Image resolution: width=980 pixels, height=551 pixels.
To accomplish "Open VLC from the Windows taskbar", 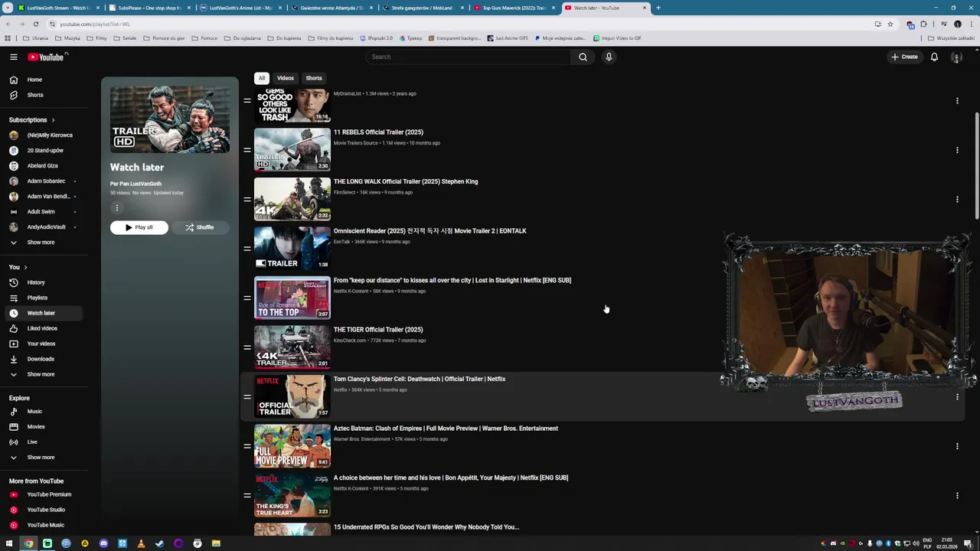I will coord(141,543).
